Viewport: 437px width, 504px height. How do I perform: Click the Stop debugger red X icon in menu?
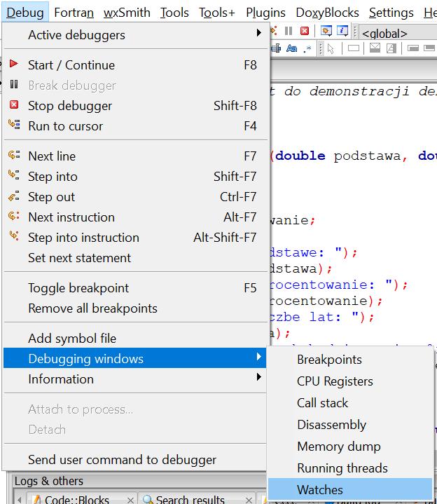(14, 104)
